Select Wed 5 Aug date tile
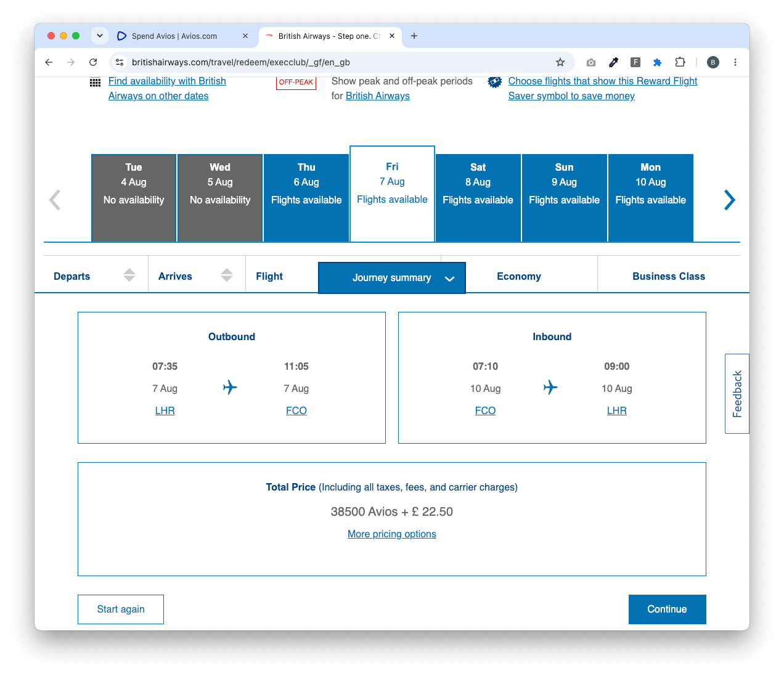Image resolution: width=784 pixels, height=676 pixels. (220, 198)
